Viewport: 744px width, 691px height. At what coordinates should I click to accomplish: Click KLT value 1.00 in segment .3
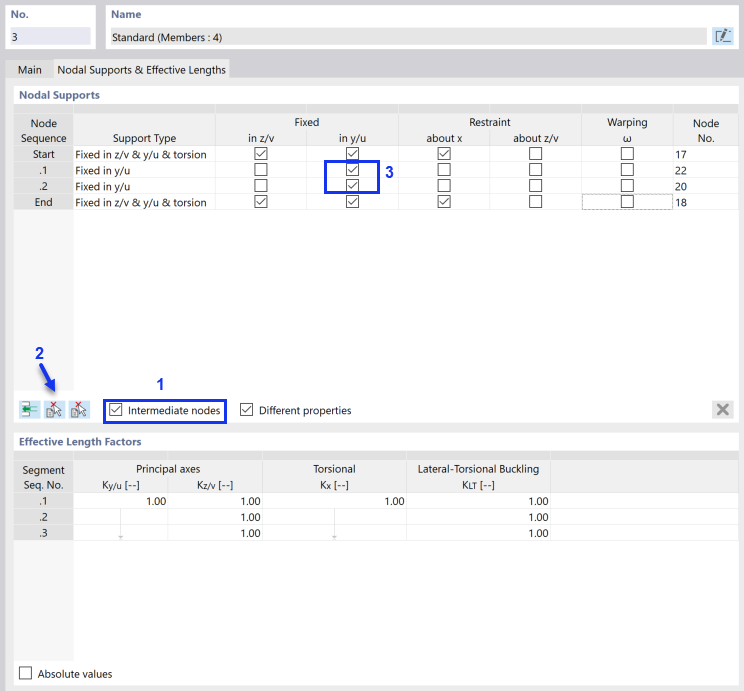479,533
